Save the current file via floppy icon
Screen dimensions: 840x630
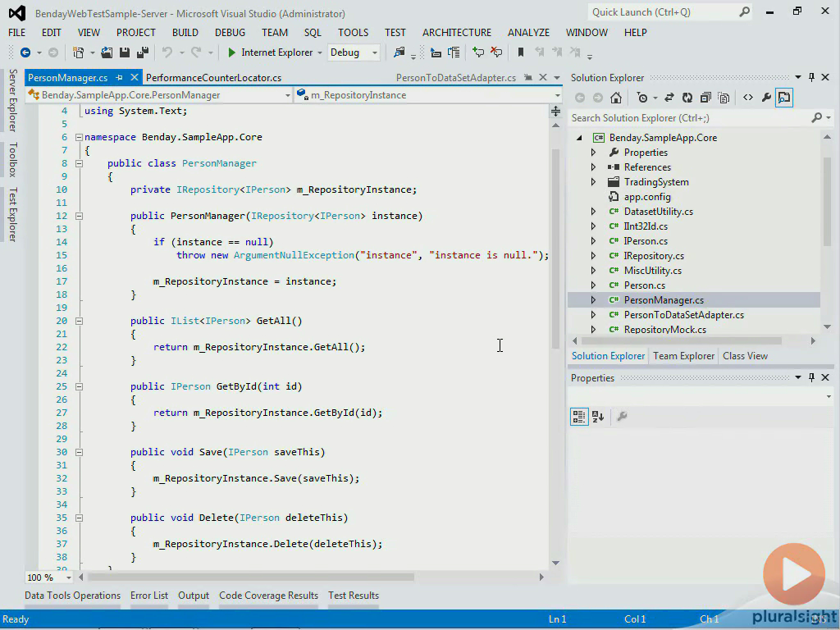125,52
